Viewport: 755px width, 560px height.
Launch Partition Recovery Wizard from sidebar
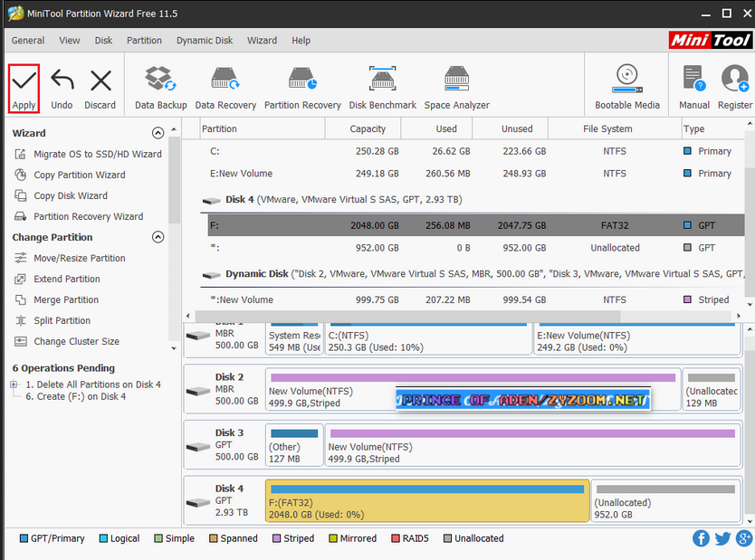79,216
